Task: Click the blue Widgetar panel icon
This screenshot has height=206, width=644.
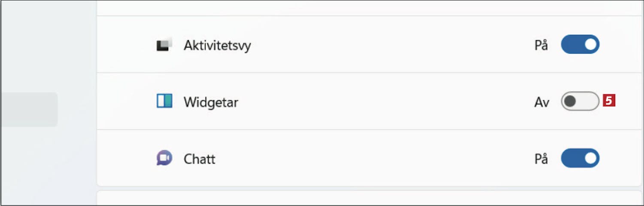Action: (x=164, y=101)
